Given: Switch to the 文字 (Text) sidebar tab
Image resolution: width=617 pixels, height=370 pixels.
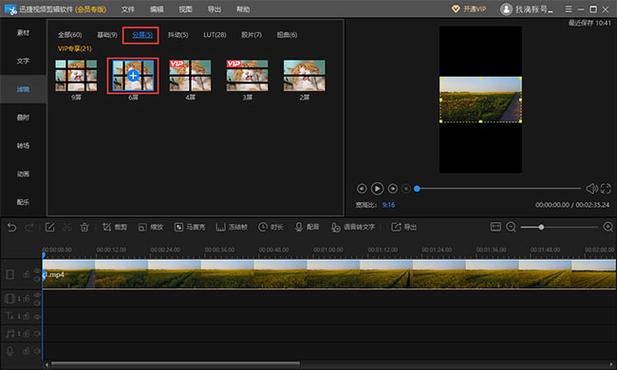Looking at the screenshot, I should pos(23,61).
